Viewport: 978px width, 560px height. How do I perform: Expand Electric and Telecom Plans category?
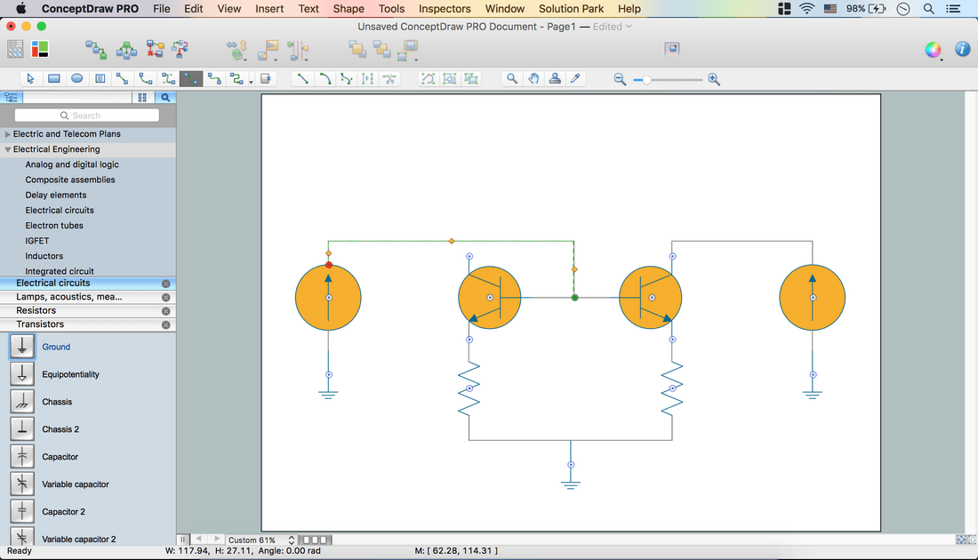(8, 134)
